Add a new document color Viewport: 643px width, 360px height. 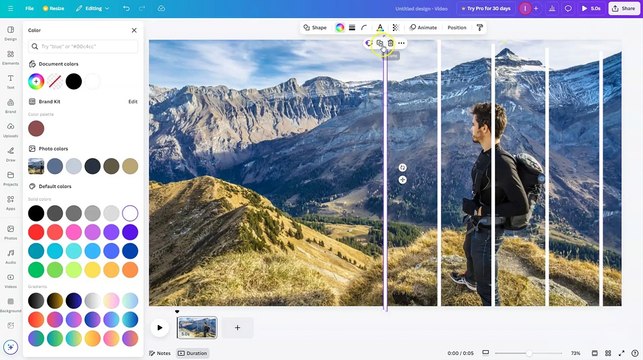36,81
